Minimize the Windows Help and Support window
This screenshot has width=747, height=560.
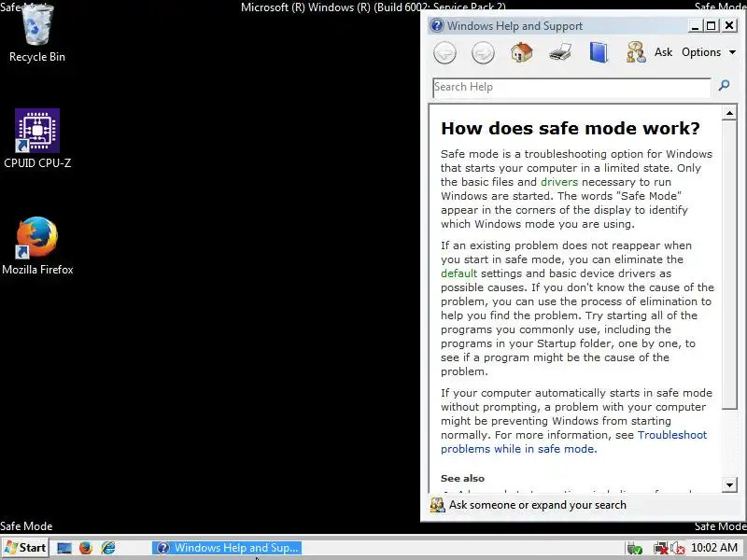[695, 26]
